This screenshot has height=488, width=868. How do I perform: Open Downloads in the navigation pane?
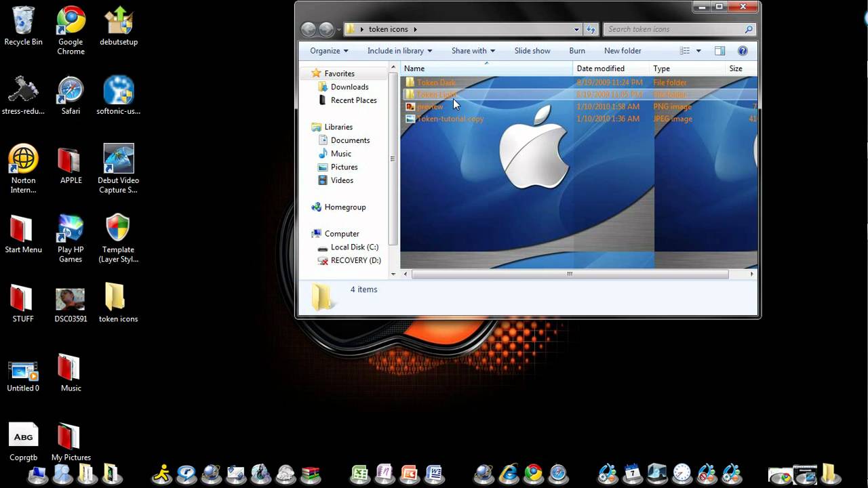click(349, 87)
